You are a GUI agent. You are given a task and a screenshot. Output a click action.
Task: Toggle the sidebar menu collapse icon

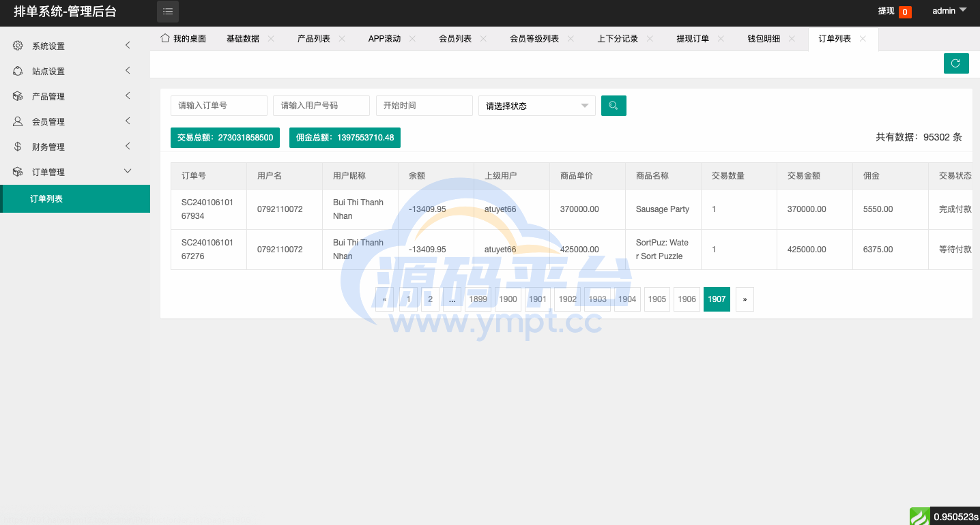[168, 12]
